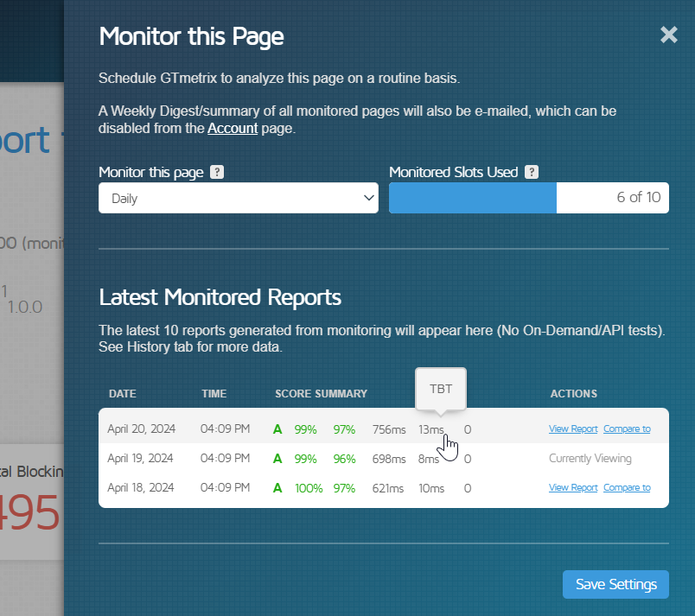This screenshot has width=695, height=616.
Task: Click the Monitored Slots Used progress bar
Action: 529,198
